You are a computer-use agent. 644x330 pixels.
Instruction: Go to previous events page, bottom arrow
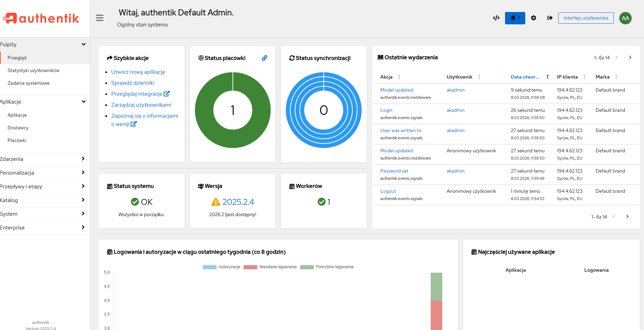click(x=614, y=216)
